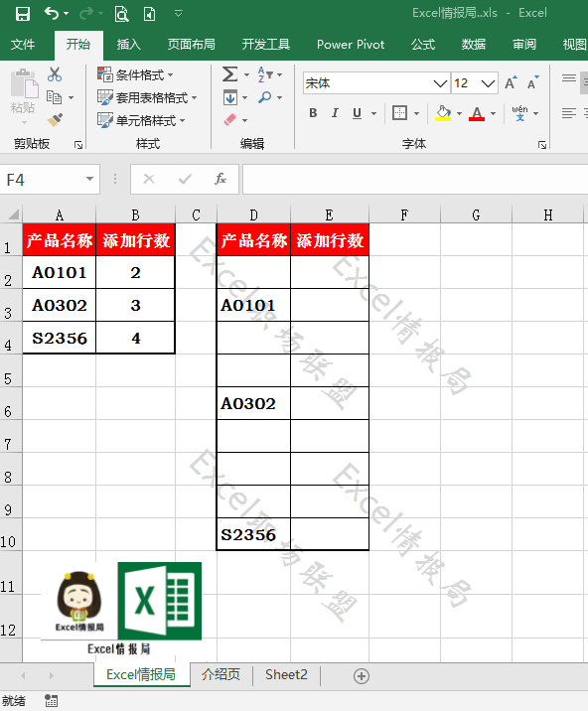Click cell S2356 in column D
The width and height of the screenshot is (588, 711).
point(253,534)
